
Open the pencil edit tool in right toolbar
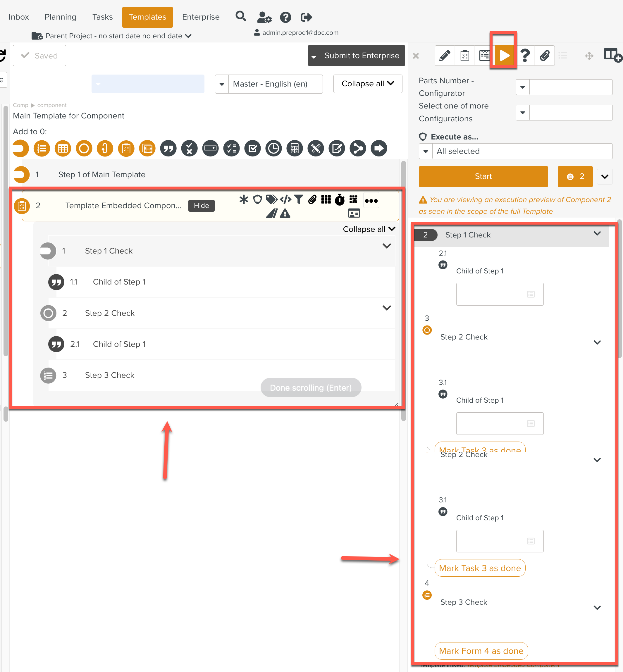tap(445, 55)
